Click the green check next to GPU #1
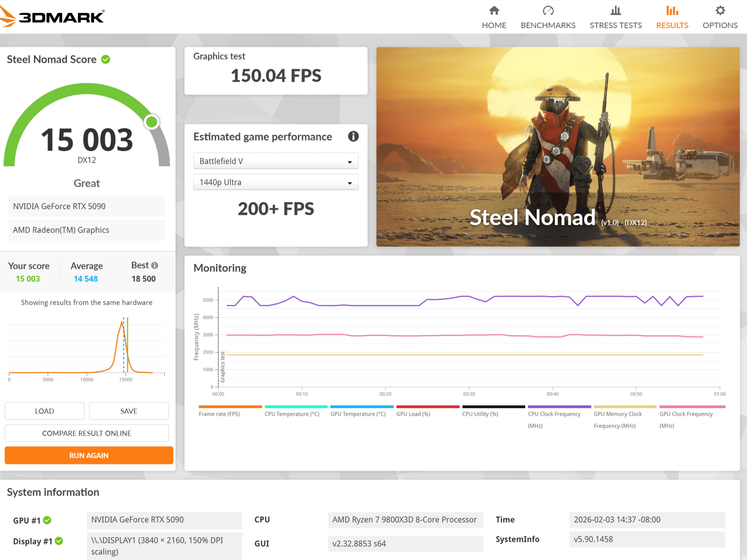 [47, 520]
